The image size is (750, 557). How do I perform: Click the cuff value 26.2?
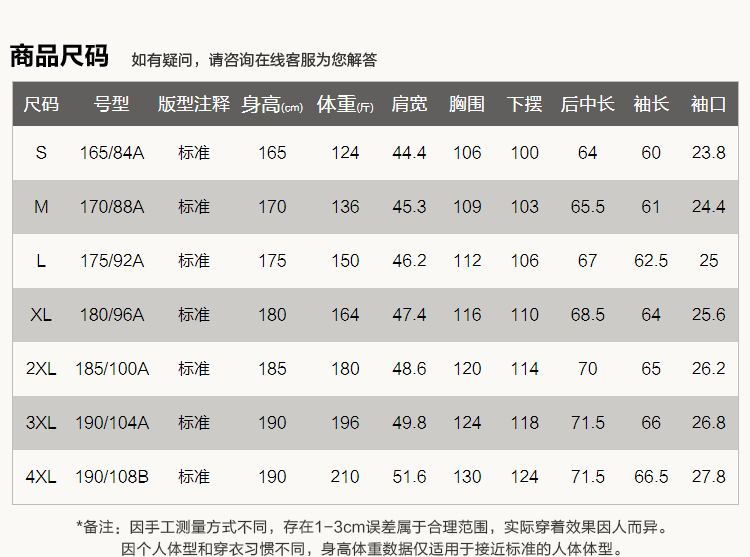coord(708,369)
